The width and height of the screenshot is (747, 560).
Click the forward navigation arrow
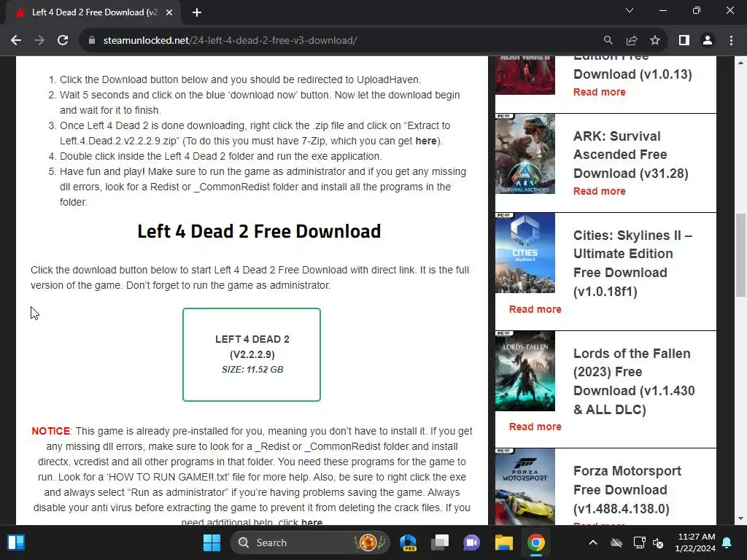point(39,41)
